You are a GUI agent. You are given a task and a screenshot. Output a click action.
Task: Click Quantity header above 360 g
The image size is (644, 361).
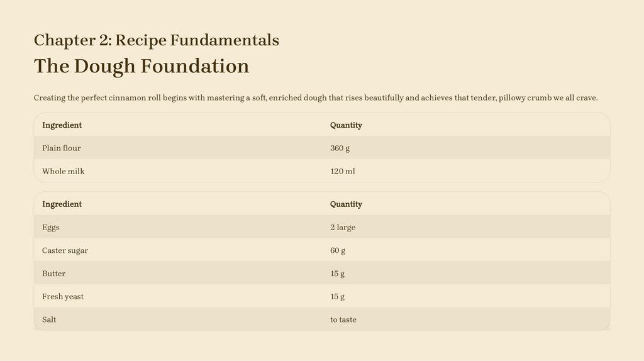[x=346, y=125]
